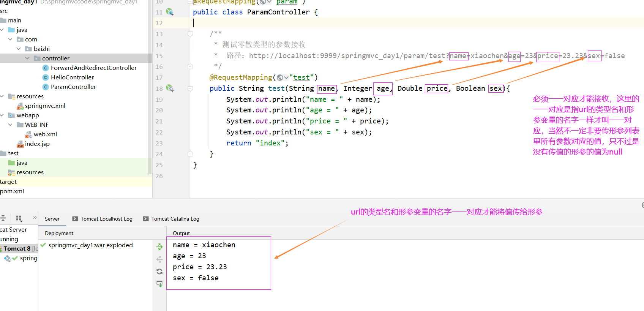The width and height of the screenshot is (644, 311).
Task: Open springmvc.xml file
Action: 45,106
